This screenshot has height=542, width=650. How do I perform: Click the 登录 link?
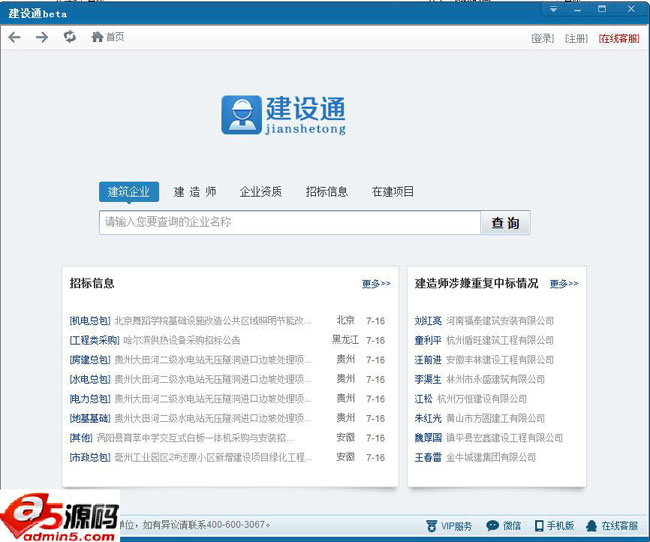coord(543,39)
